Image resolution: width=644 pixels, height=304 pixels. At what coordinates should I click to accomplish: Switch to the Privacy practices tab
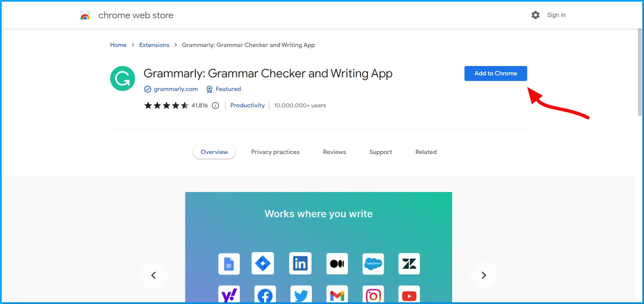pyautogui.click(x=275, y=152)
